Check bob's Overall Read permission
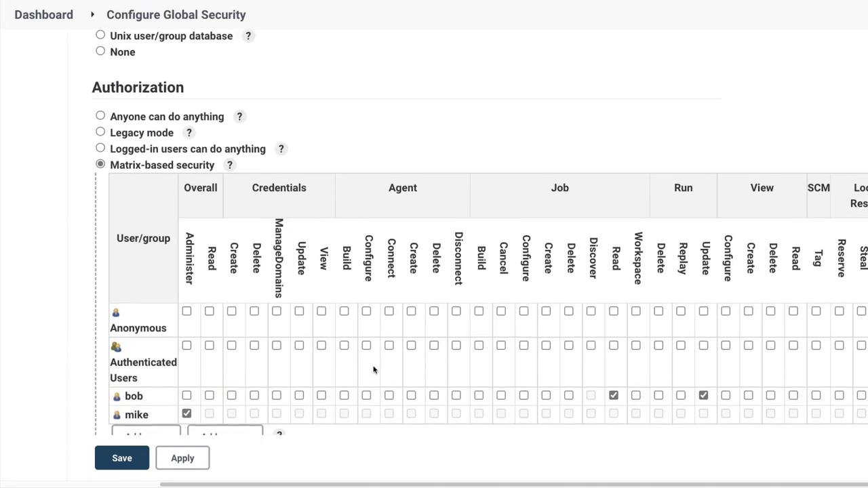The image size is (868, 488). (x=209, y=395)
